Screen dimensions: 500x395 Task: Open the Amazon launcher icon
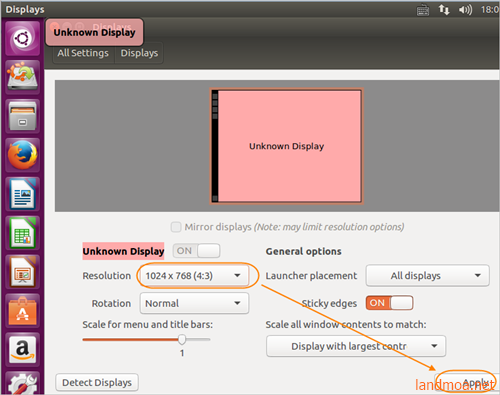pyautogui.click(x=22, y=350)
